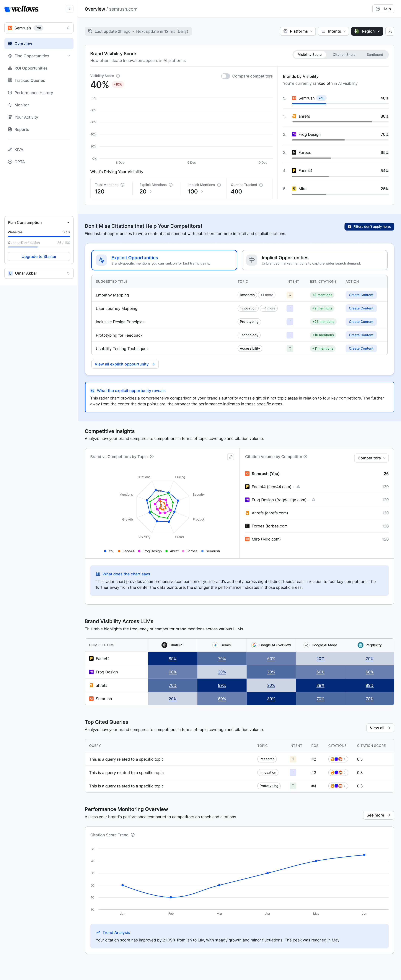Click info icon next to Total Mentions
This screenshot has width=401, height=980.
[122, 185]
